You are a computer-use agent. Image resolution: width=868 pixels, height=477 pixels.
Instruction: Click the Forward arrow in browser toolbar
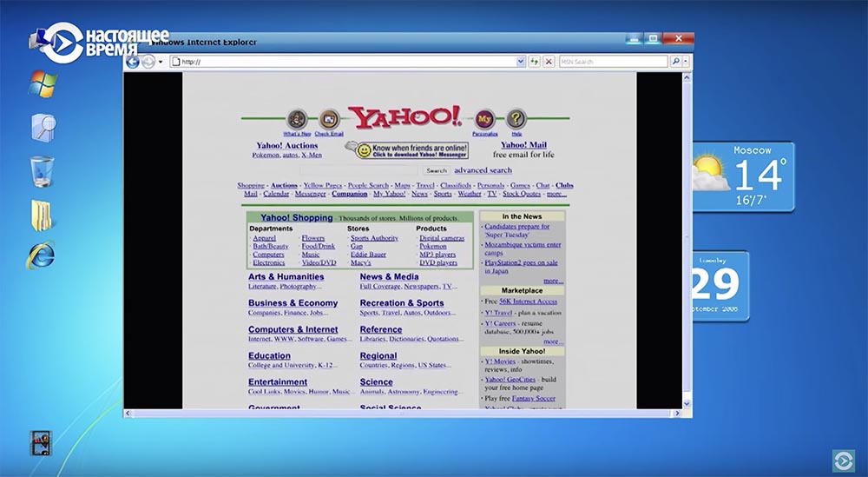pos(148,62)
